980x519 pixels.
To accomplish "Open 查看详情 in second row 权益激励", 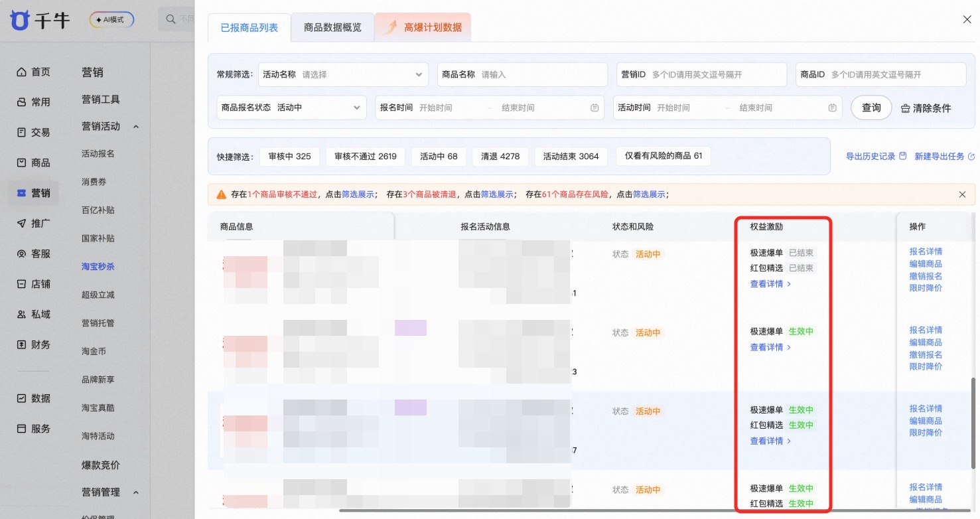I will [770, 348].
